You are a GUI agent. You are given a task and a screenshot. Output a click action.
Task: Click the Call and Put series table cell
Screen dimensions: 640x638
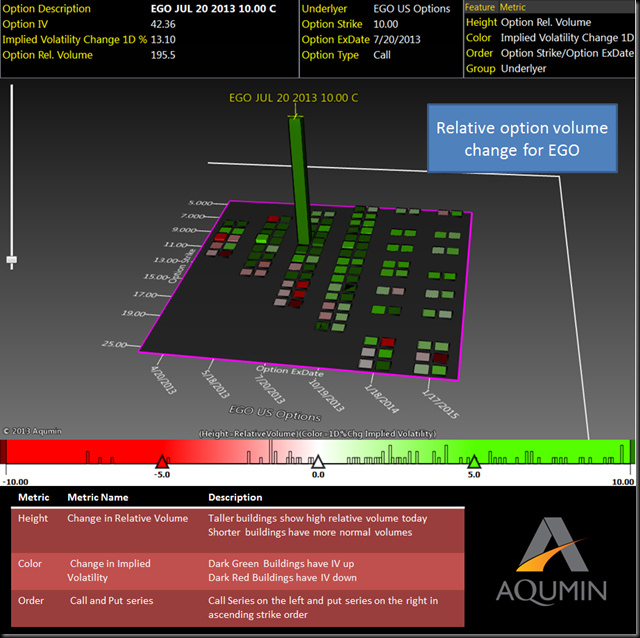(x=111, y=601)
